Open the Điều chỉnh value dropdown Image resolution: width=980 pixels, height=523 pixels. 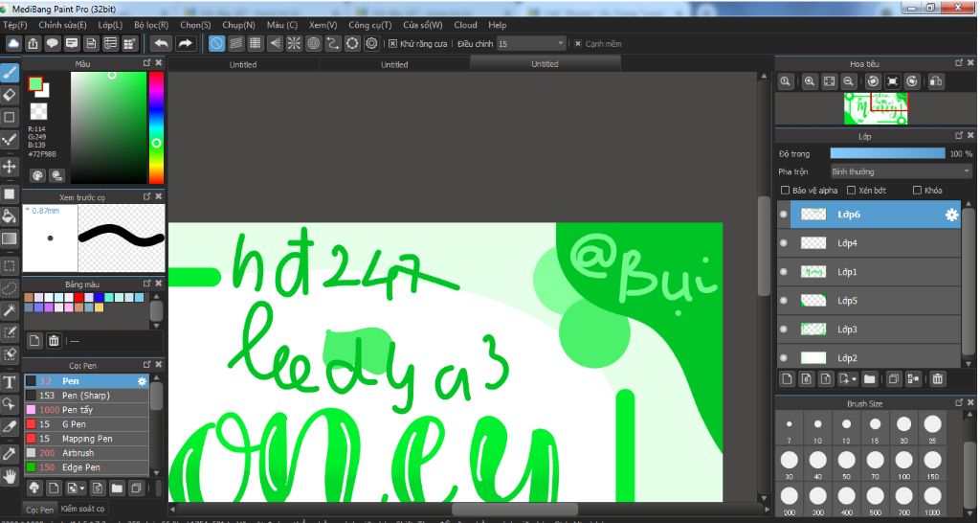[531, 44]
